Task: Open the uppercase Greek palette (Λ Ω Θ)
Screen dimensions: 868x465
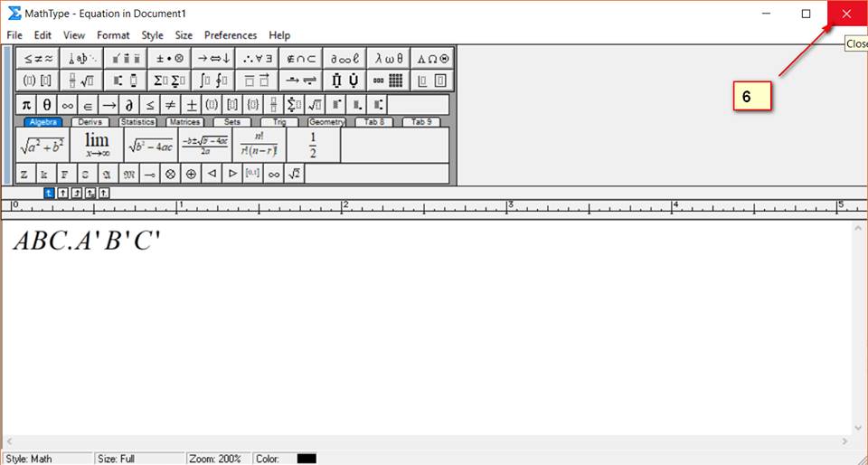Action: click(x=432, y=58)
